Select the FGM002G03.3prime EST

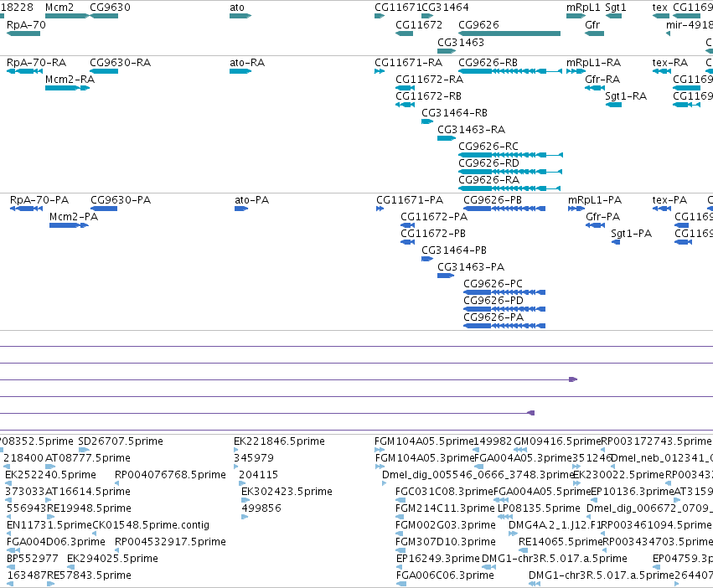(x=400, y=534)
